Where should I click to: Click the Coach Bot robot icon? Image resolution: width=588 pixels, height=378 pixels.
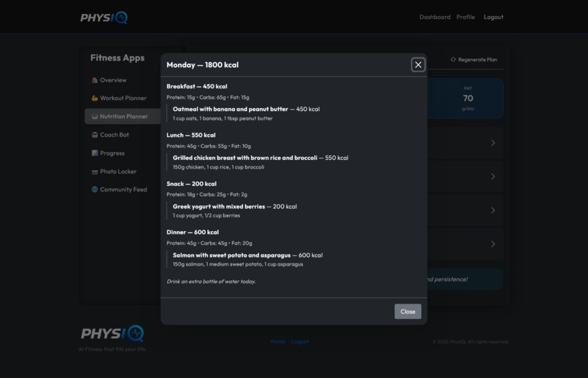click(x=95, y=134)
